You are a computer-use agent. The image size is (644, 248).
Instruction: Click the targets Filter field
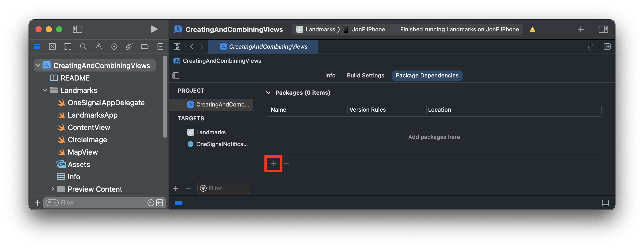click(x=224, y=189)
